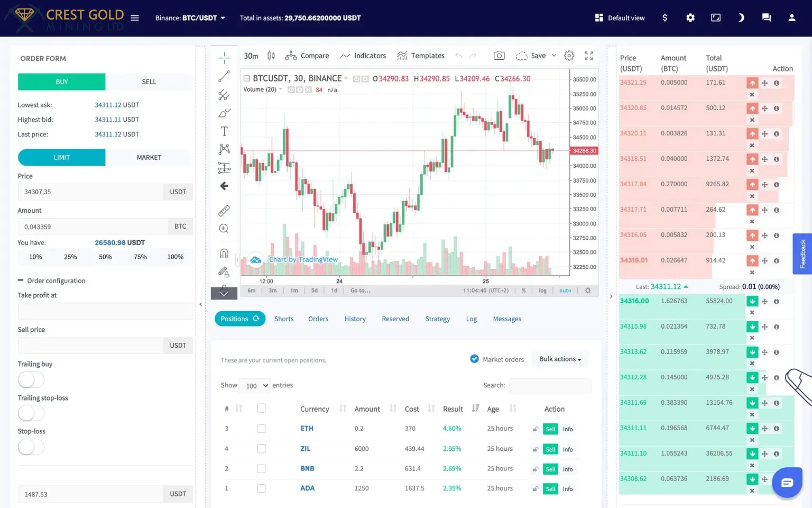Select the ruler measure tool

[x=224, y=211]
